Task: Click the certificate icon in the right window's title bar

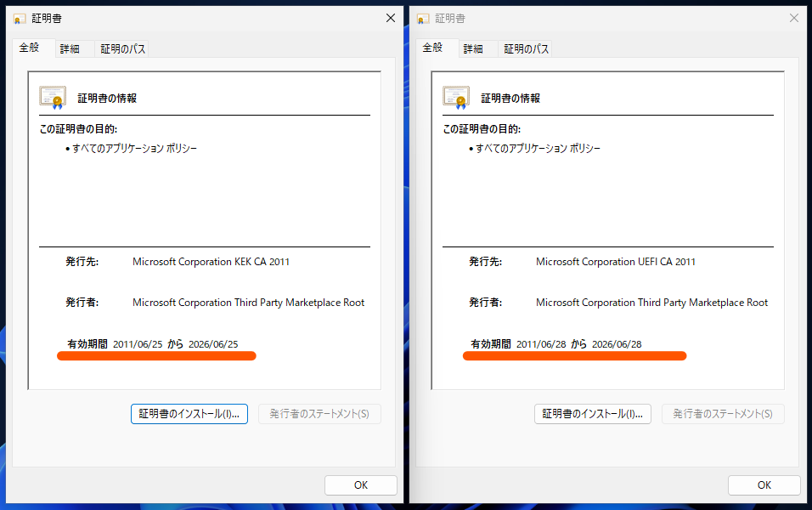Action: pyautogui.click(x=423, y=20)
